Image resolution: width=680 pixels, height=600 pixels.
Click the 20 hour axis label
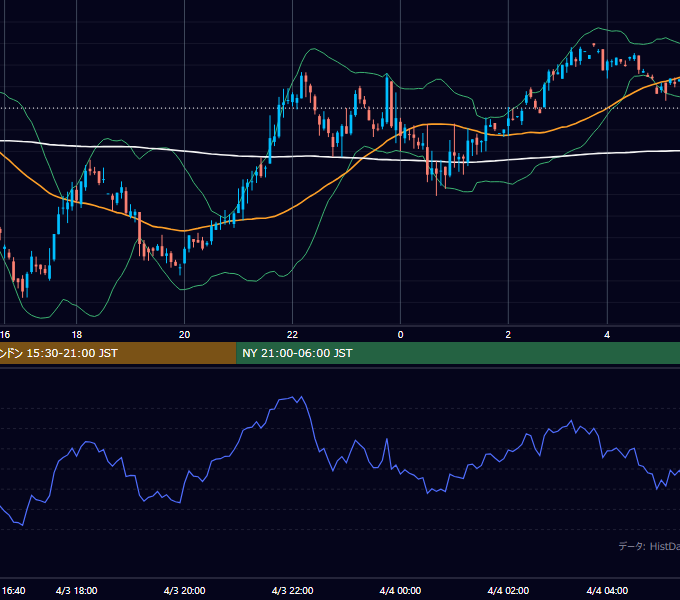pos(184,335)
